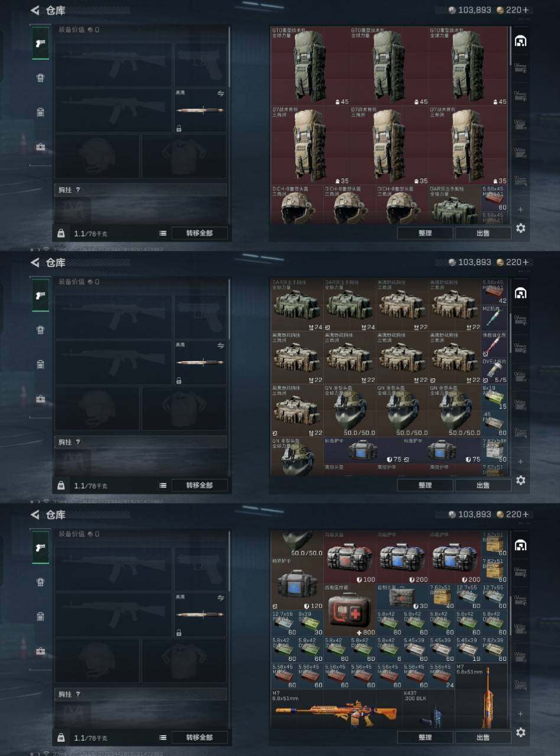Select the 战地医疗箱 field medical kit
Viewport: 560px width, 756px height.
(x=350, y=610)
